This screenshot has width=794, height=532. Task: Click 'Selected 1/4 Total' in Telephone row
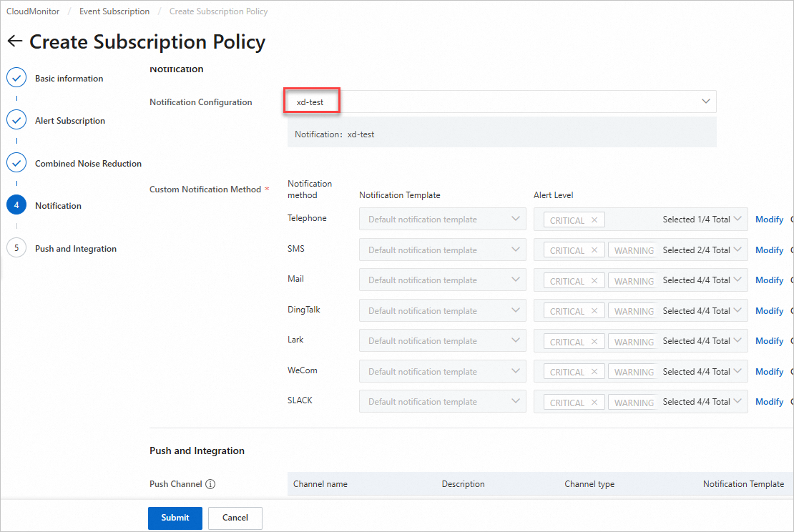pos(696,220)
